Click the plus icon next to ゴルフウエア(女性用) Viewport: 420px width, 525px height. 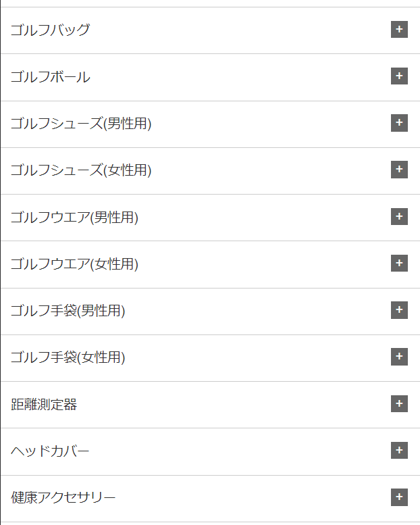[399, 263]
